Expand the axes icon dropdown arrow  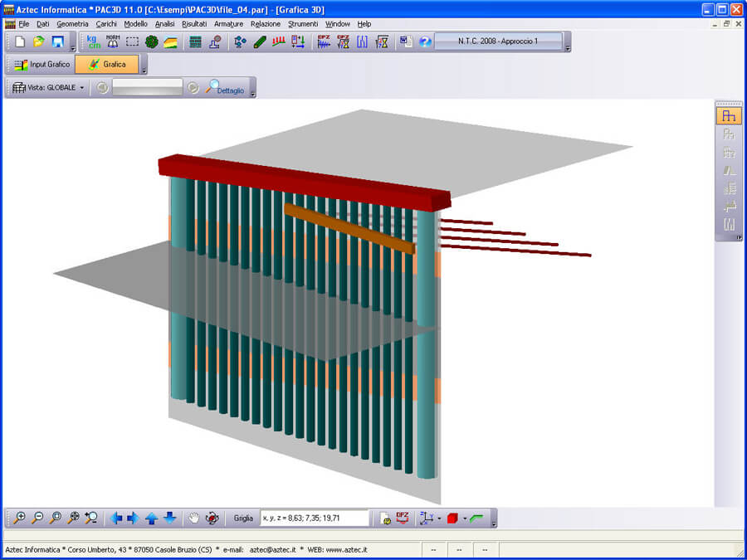coord(438,519)
